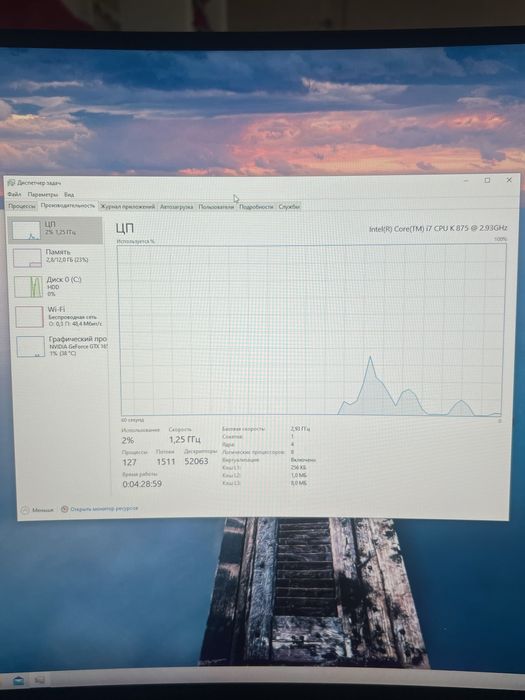Viewport: 525px width, 700px height.
Task: Click the Меньше collapse arrow icon
Action: coord(25,510)
